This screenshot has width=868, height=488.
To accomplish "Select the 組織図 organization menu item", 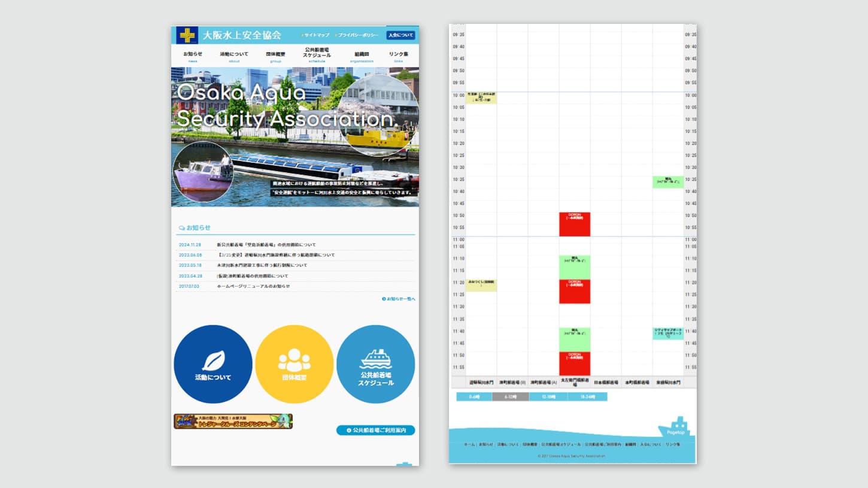I will [x=362, y=56].
